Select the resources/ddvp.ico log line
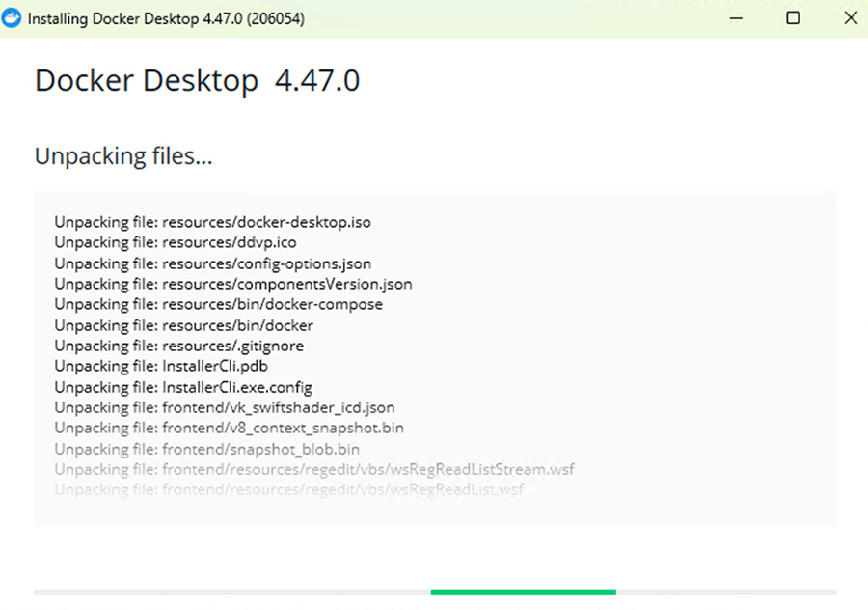Image resolution: width=868 pixels, height=610 pixels. [176, 242]
